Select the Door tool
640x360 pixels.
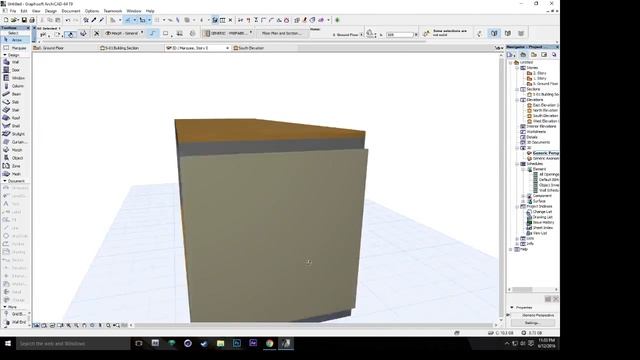coord(16,70)
